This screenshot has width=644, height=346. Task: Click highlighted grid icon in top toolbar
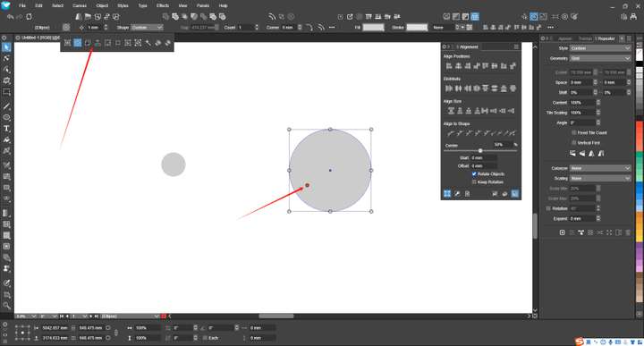click(475, 17)
